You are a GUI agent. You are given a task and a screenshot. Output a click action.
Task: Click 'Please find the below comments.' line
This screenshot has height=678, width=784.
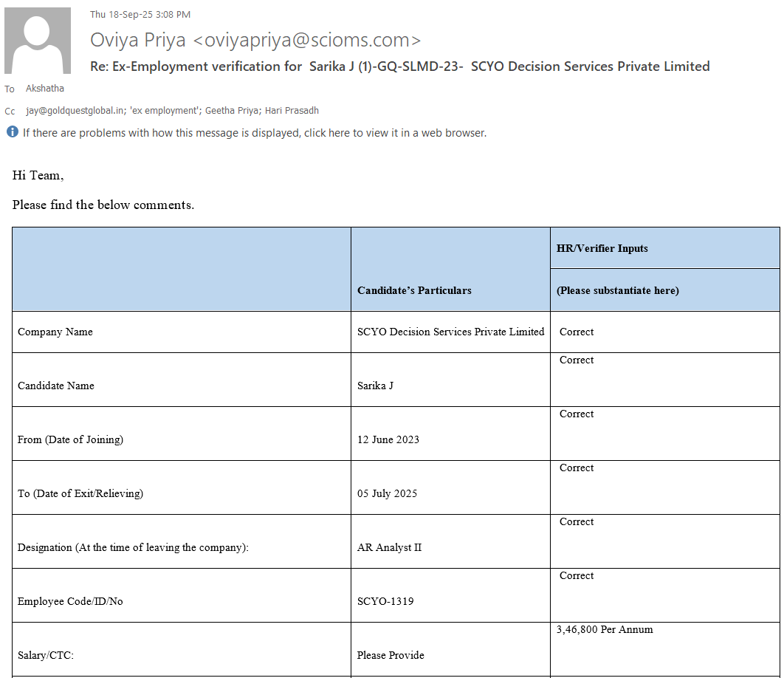pyautogui.click(x=103, y=205)
